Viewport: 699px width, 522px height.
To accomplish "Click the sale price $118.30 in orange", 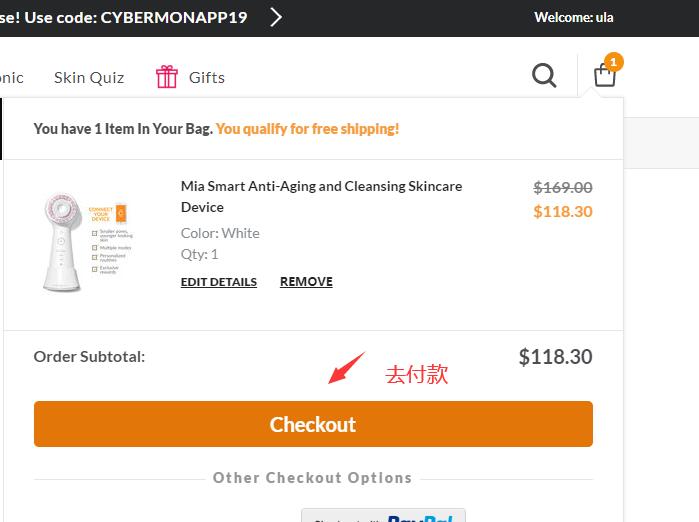I will (x=563, y=211).
